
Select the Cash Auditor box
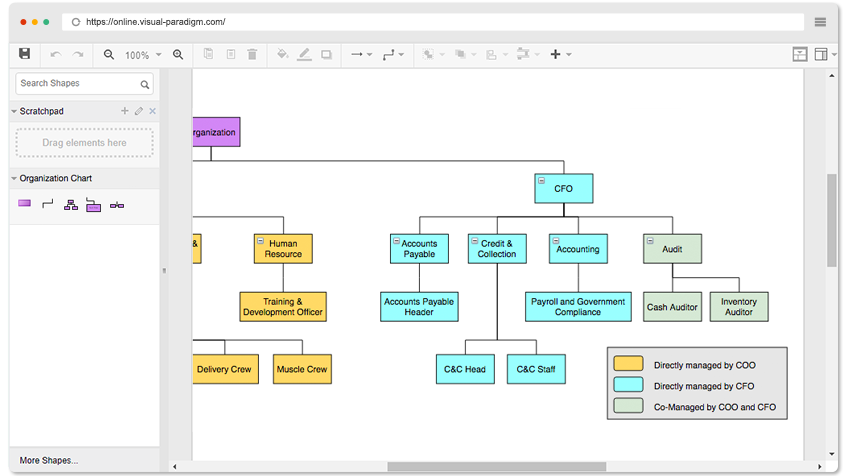click(x=672, y=307)
